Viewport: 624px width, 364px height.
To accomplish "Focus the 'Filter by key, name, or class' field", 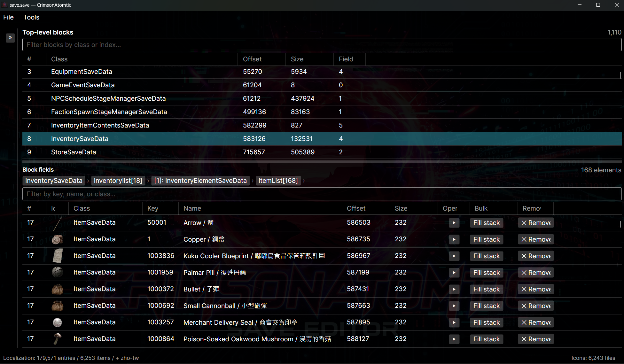I will pos(322,194).
